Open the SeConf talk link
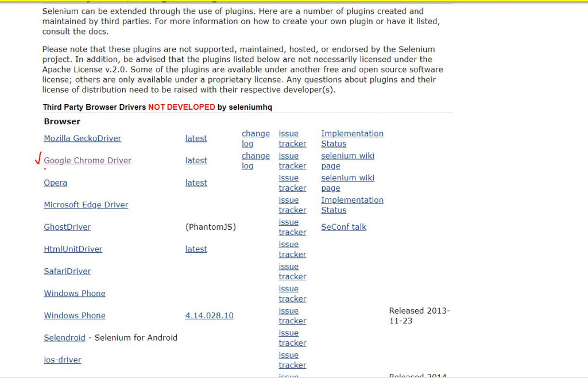Viewport: 588px width, 378px height. click(x=343, y=227)
